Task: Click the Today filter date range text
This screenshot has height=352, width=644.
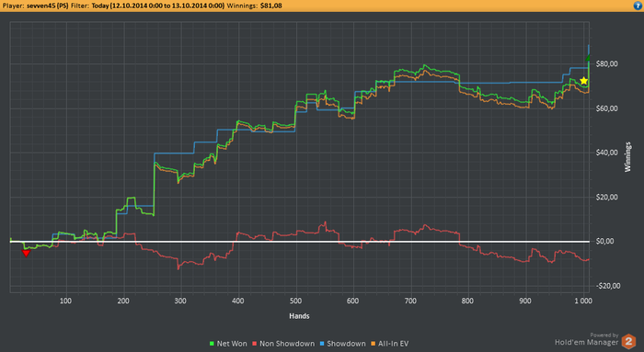Action: tap(158, 6)
